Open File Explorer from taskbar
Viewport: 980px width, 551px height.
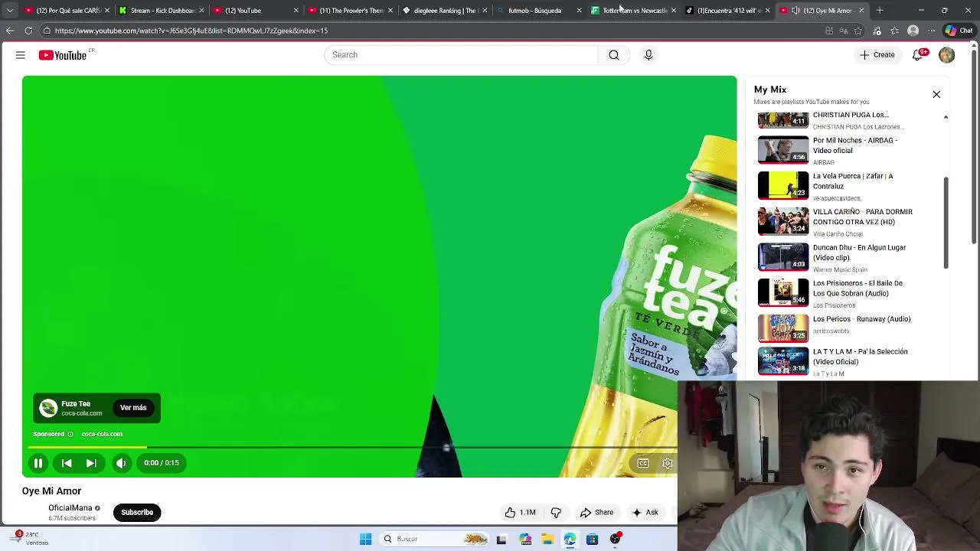[547, 540]
